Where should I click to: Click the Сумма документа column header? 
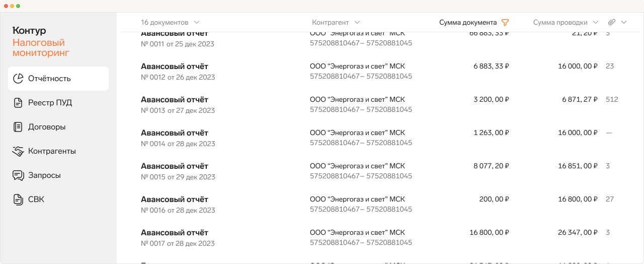[x=468, y=22]
